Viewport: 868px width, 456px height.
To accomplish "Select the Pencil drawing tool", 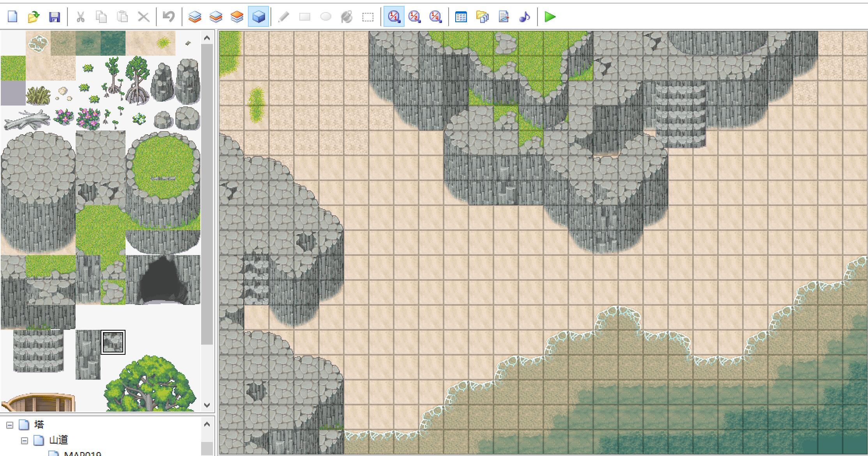I will 284,17.
